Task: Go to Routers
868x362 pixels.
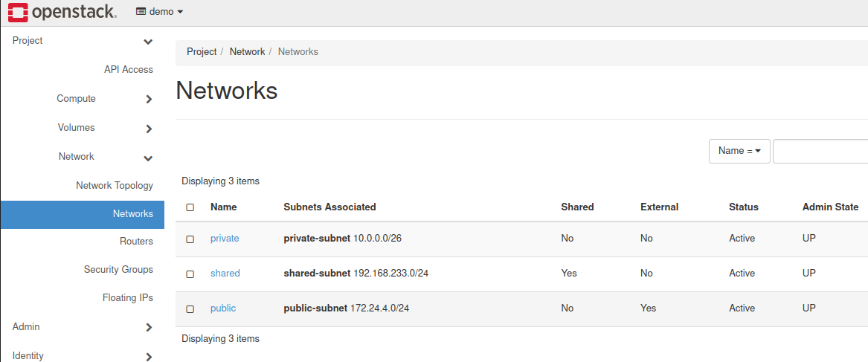Action: (x=136, y=242)
